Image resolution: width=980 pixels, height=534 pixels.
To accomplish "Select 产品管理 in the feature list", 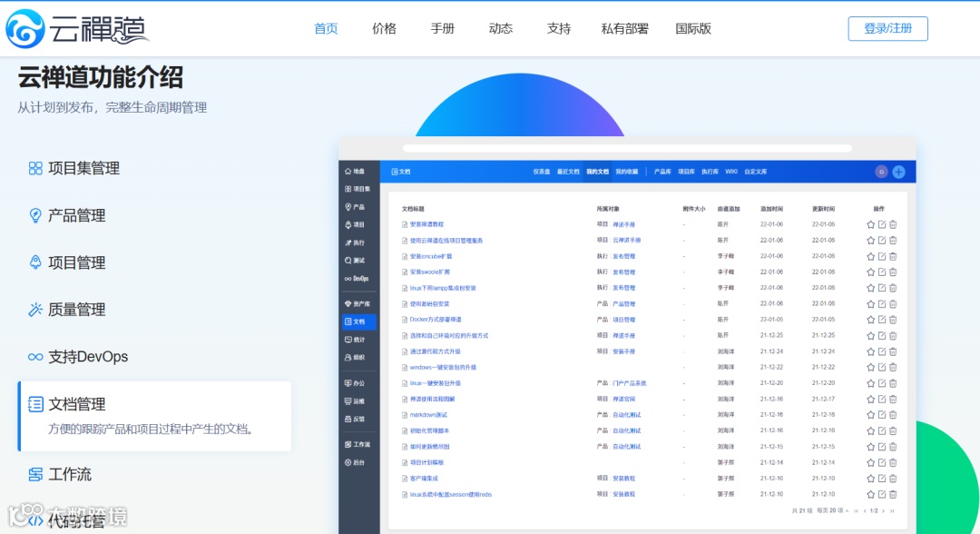I will [x=67, y=216].
